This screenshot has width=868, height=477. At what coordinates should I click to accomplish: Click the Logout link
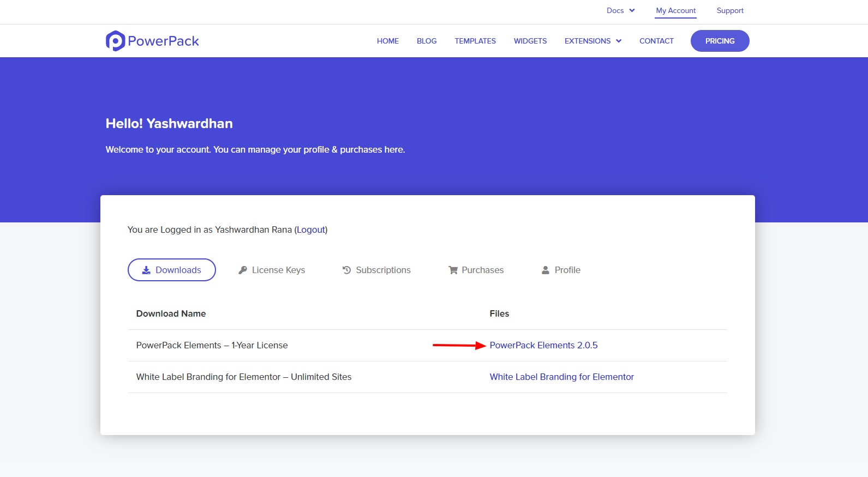(311, 230)
